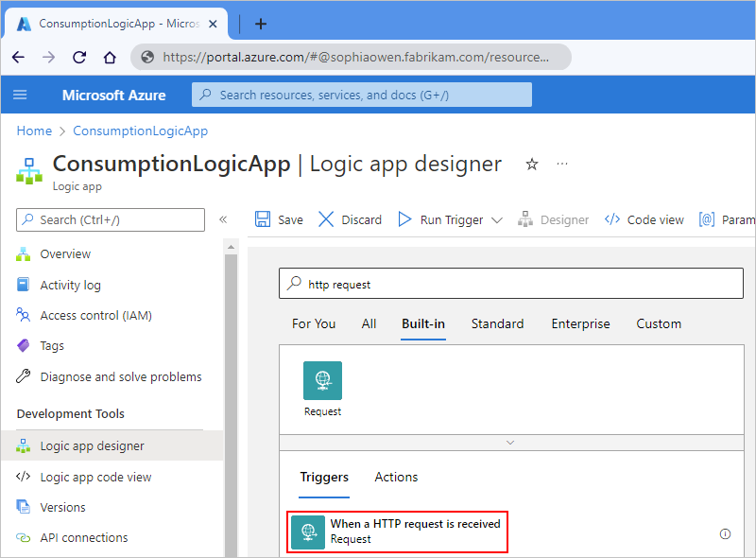
Task: Open the Azure portal hamburger menu
Action: pos(20,95)
